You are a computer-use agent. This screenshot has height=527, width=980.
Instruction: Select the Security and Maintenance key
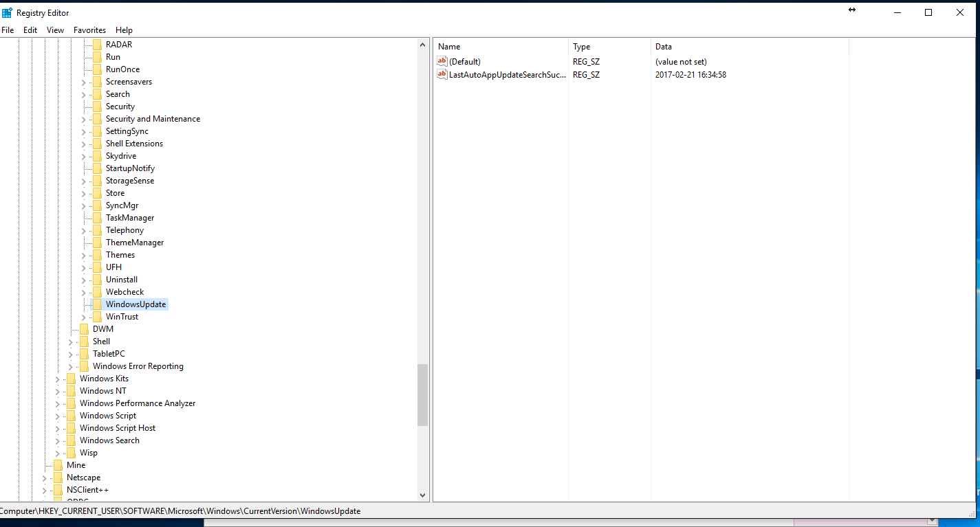click(153, 119)
